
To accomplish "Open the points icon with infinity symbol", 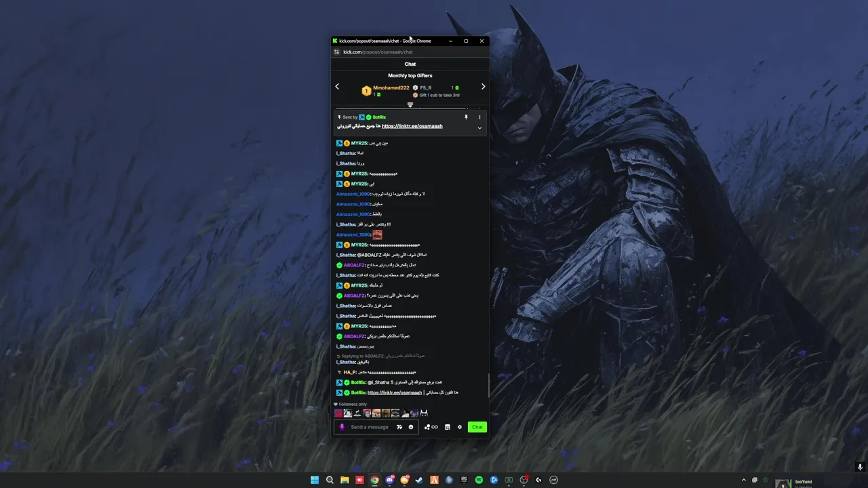I will coord(431,427).
